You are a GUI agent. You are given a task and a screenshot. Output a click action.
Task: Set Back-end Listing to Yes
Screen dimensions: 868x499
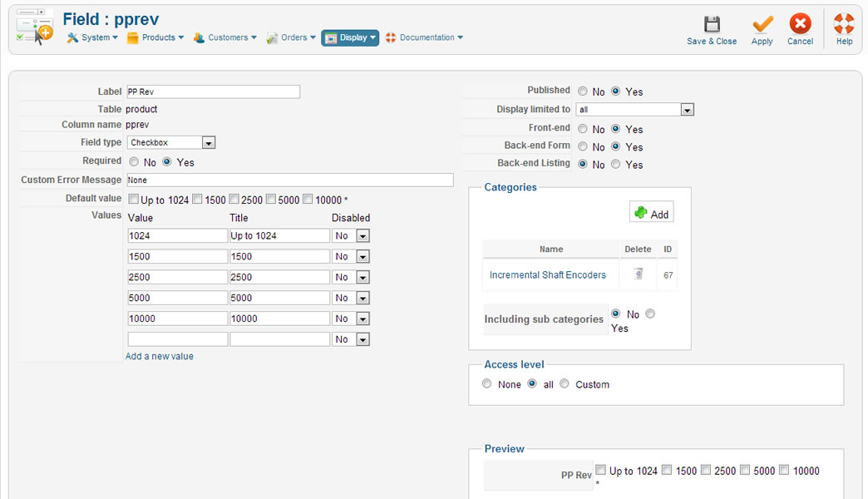coord(616,165)
